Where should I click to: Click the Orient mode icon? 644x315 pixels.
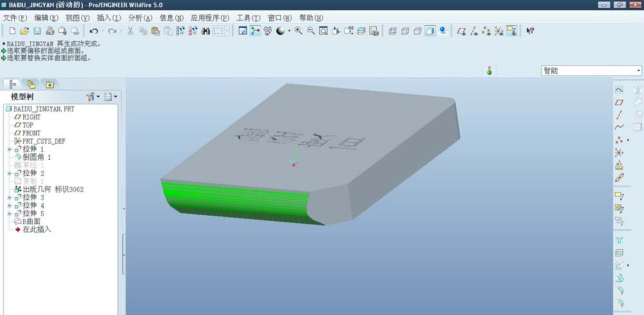268,31
